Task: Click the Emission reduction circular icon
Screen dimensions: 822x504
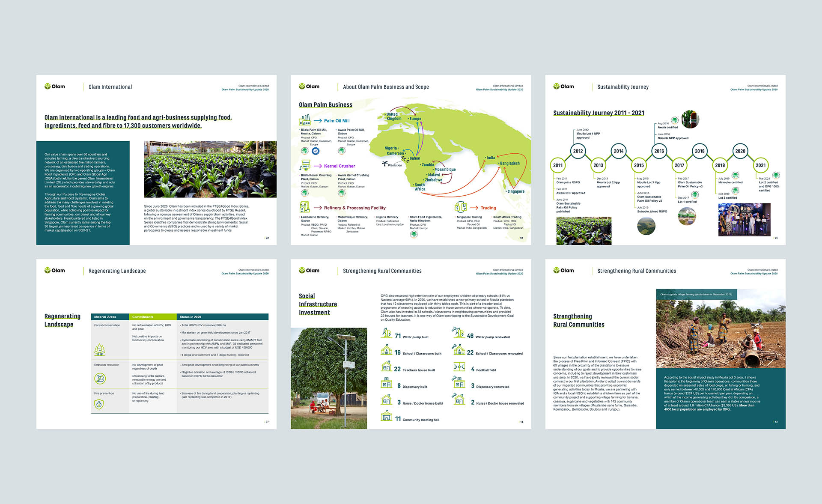Action: (x=100, y=378)
